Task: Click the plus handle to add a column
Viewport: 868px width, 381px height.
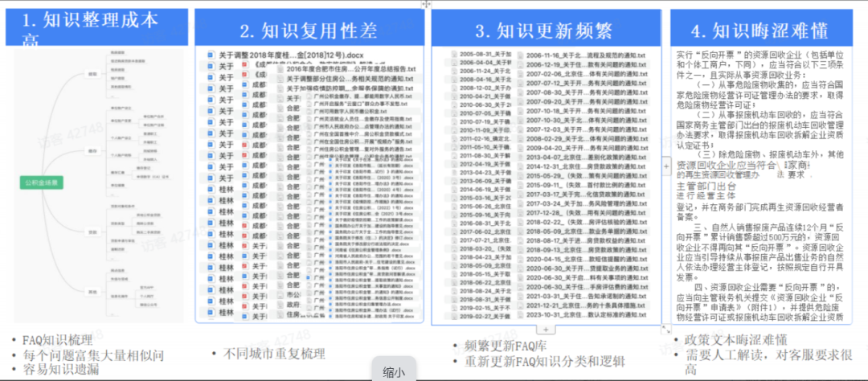Action: click(665, 164)
